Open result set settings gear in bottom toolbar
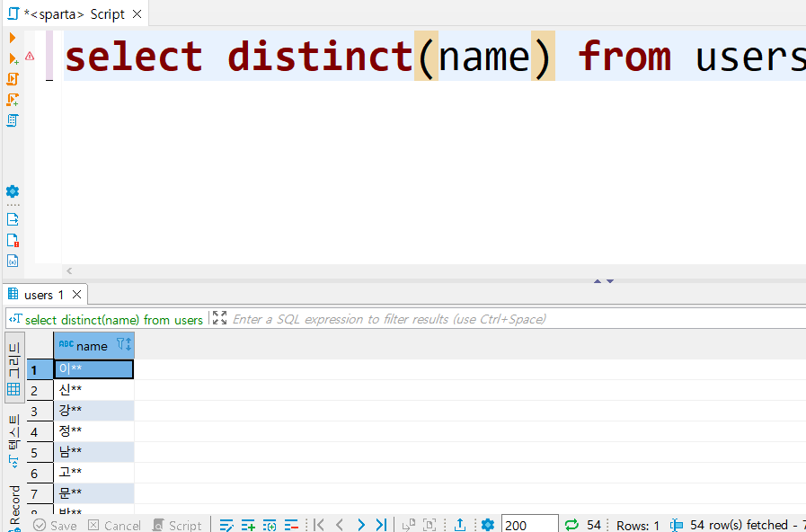806x532 pixels. tap(487, 525)
